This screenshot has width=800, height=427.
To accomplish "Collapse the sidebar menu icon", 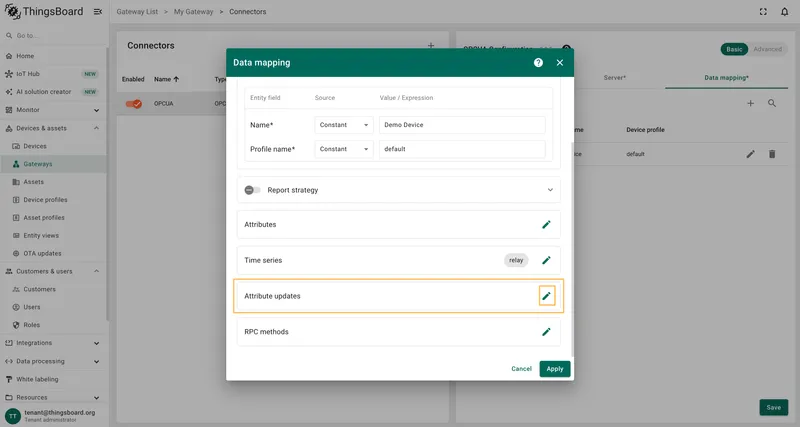I will pyautogui.click(x=97, y=12).
